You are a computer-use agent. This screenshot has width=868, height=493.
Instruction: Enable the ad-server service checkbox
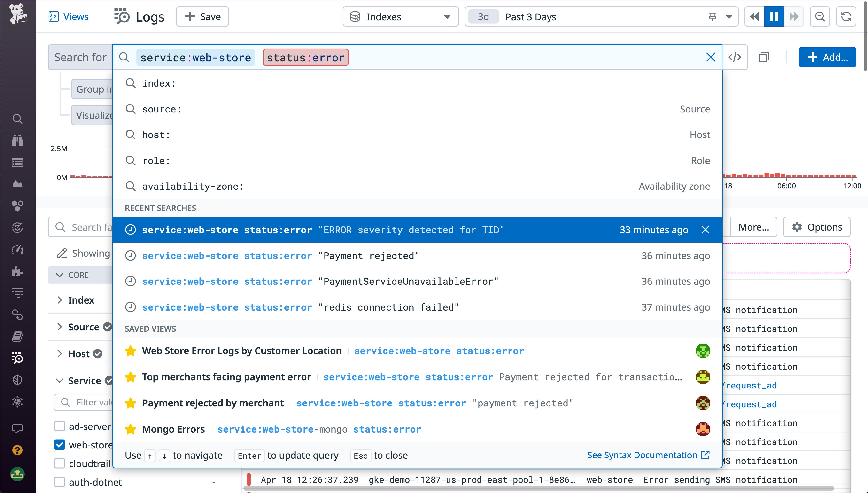point(60,426)
